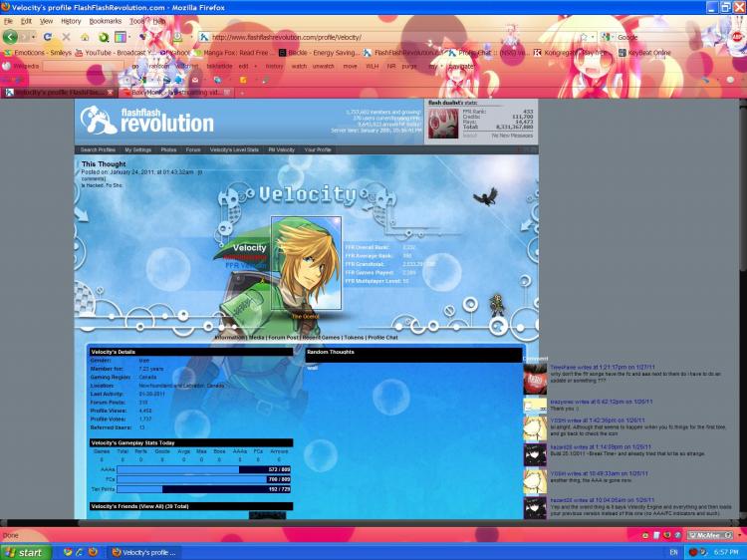Click the Wikipedia toolbar search field
The height and width of the screenshot is (560, 747).
[x=84, y=66]
